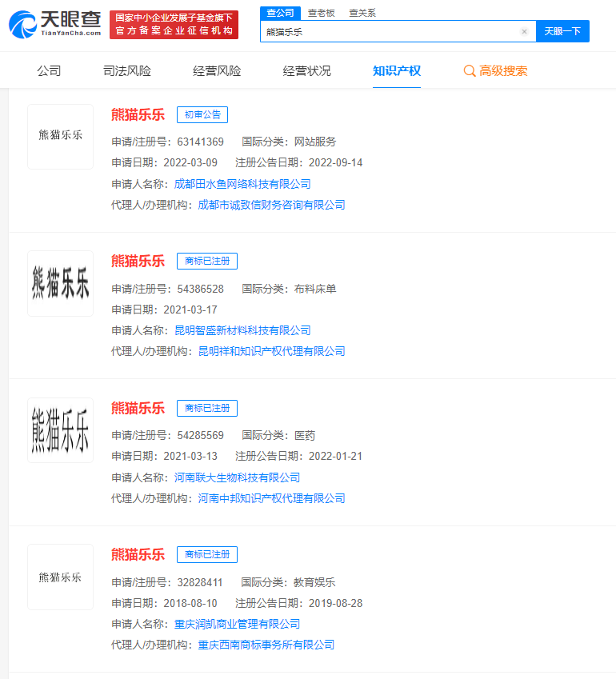
Task: Click application date 2018-08-10
Action: pyautogui.click(x=190, y=603)
